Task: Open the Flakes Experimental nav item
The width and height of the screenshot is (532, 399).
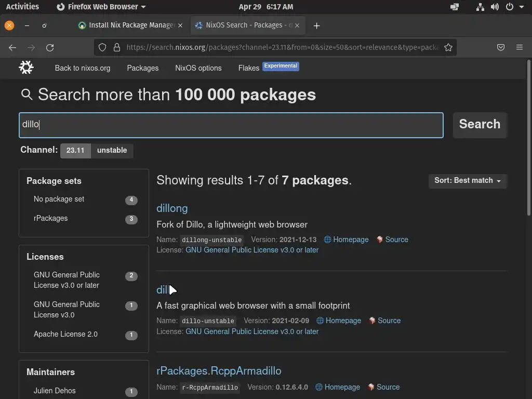Action: 269,68
